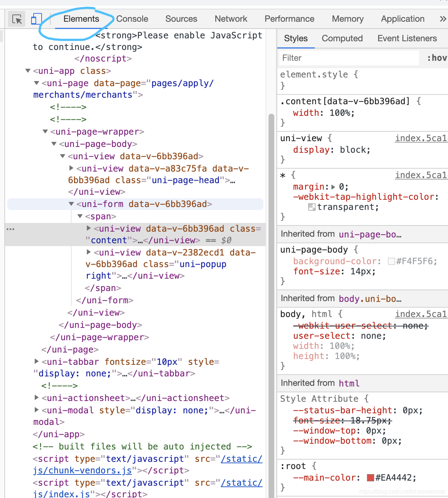Collapse the uni-page-body node
Screen dimensions: 448x498
pyautogui.click(x=54, y=144)
